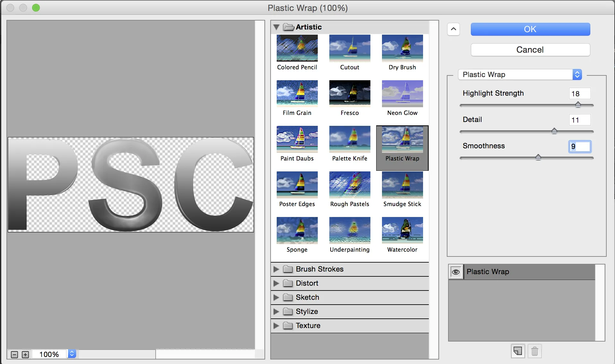Open the Plastic Wrap filter dropdown
This screenshot has width=615, height=364.
click(x=577, y=74)
